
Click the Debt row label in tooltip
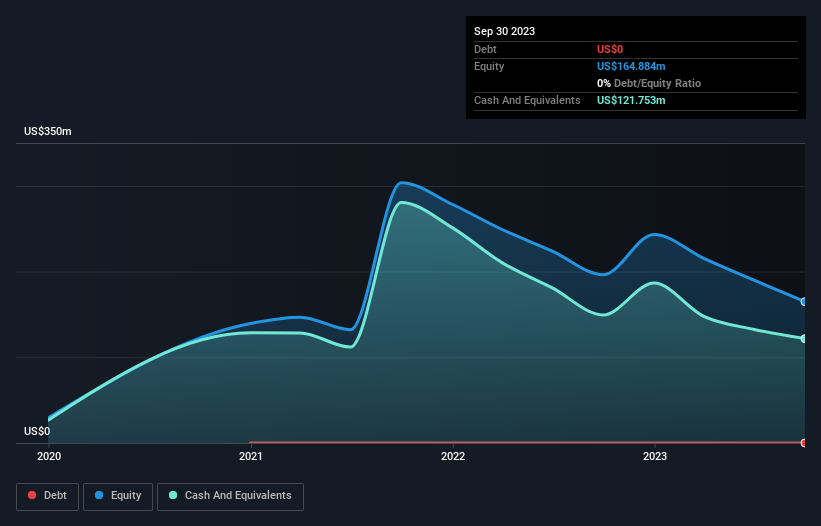tap(485, 49)
